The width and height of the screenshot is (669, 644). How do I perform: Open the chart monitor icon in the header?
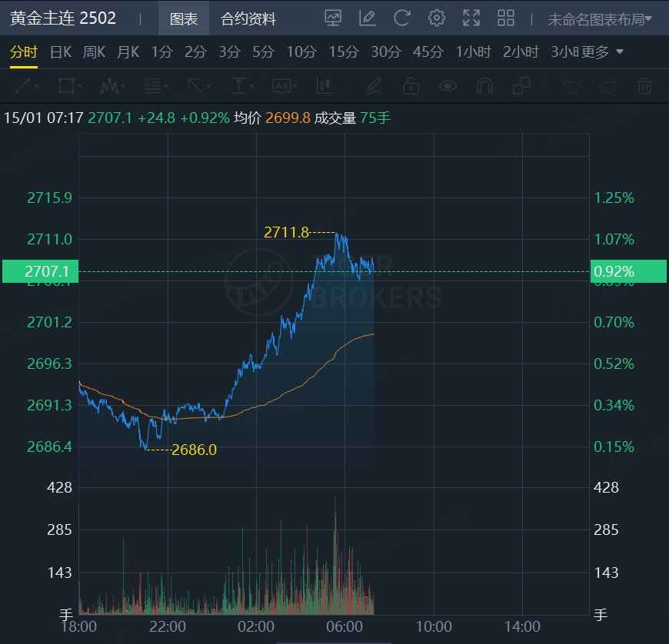click(x=333, y=18)
